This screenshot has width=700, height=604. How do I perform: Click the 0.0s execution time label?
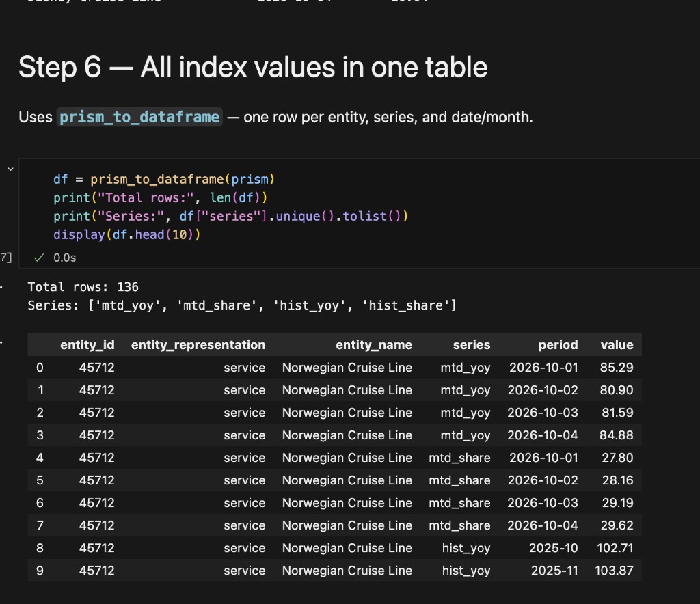coord(65,258)
